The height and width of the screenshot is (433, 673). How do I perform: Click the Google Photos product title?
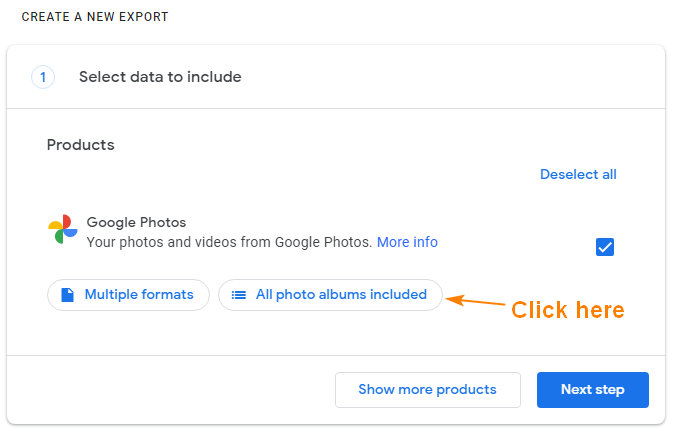pyautogui.click(x=136, y=222)
